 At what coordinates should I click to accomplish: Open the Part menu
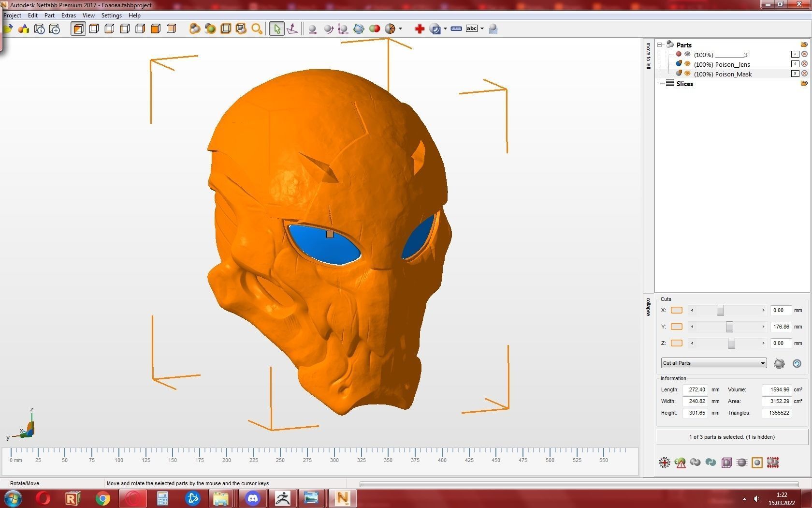point(49,15)
